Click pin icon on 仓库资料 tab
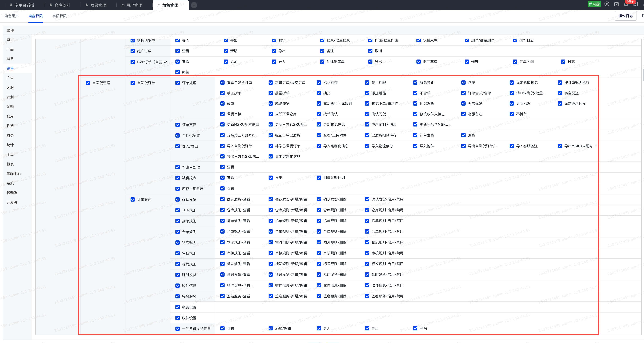 (x=51, y=5)
